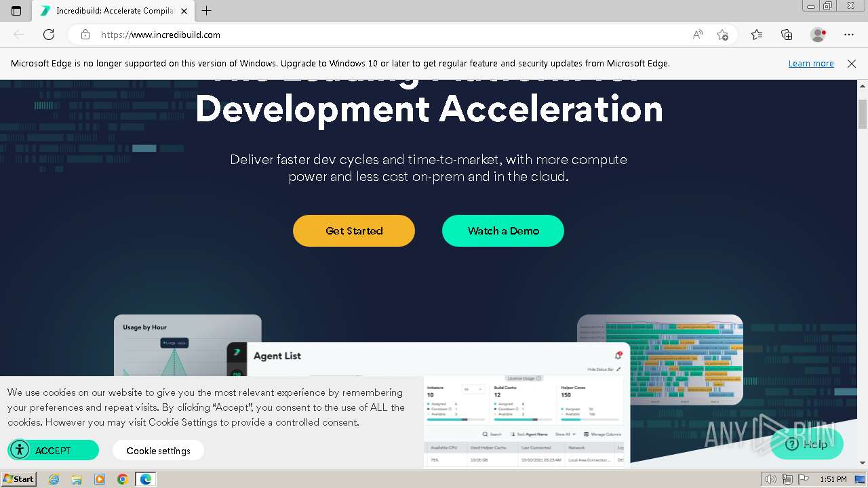Screen dimensions: 868x488
Task: Follow the Learn more link
Action: click(811, 64)
